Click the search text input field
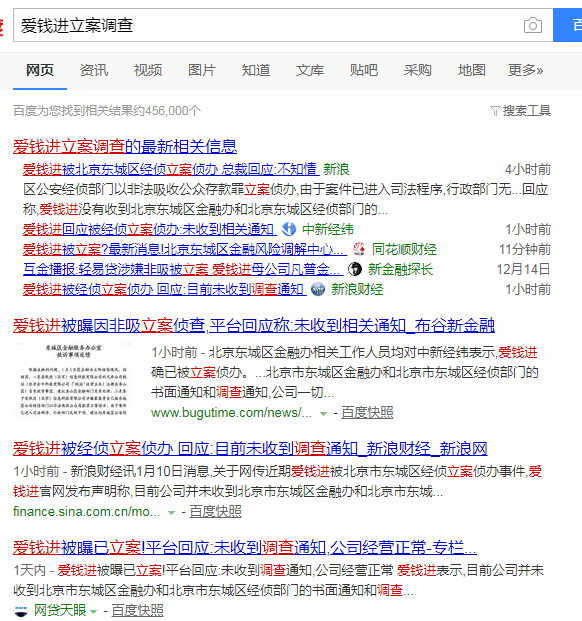The width and height of the screenshot is (582, 621). pyautogui.click(x=268, y=25)
